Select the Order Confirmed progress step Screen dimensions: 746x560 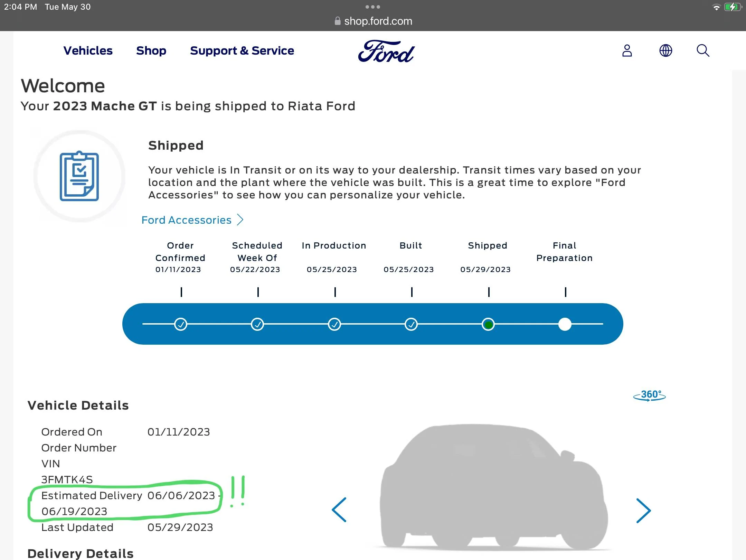tap(181, 324)
